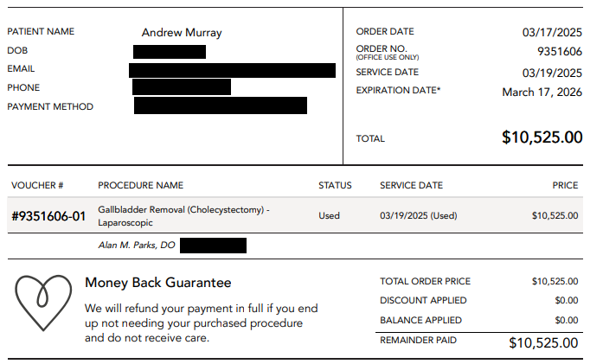590x364 pixels.
Task: Select voucher number #9351606-01
Action: coord(48,216)
